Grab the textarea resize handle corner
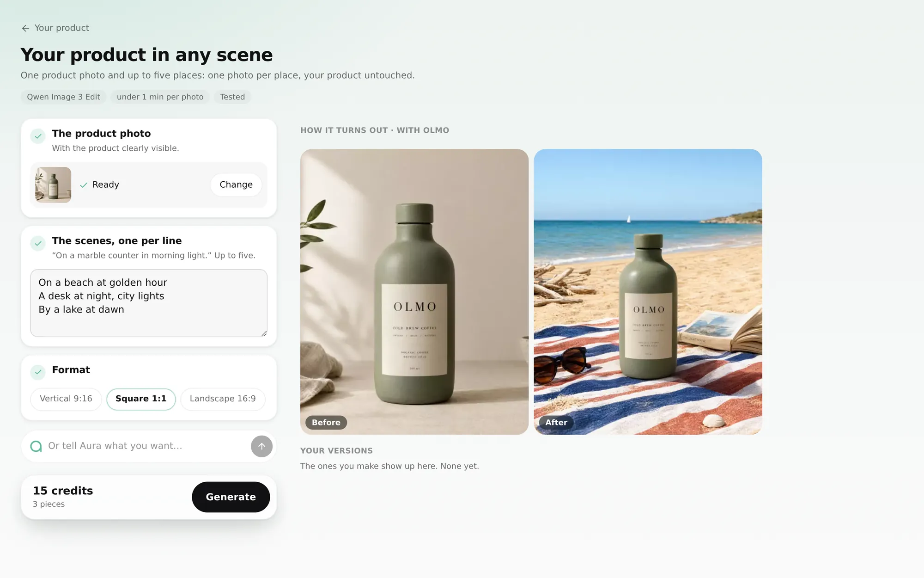The height and width of the screenshot is (578, 924). point(264,333)
